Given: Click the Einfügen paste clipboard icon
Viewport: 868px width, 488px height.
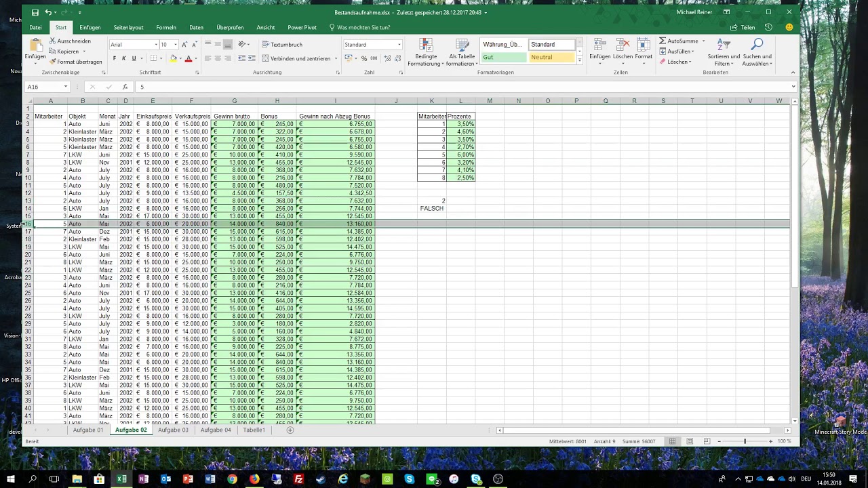Looking at the screenshot, I should coord(35,45).
